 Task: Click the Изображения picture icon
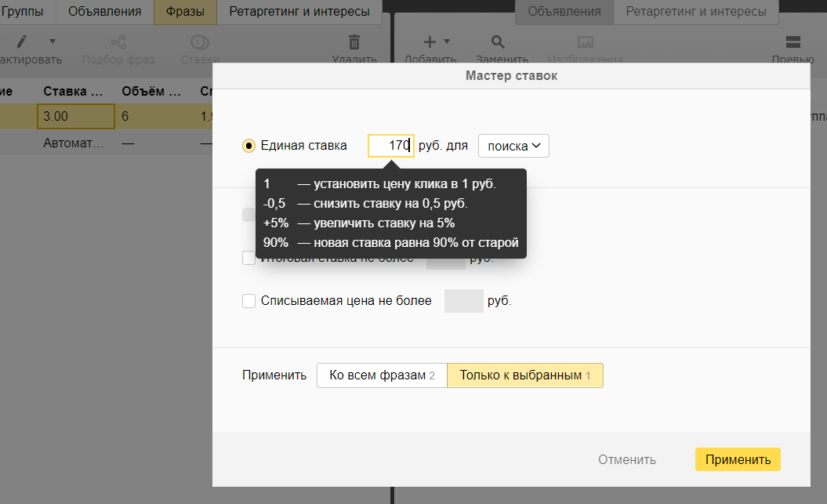coord(585,42)
